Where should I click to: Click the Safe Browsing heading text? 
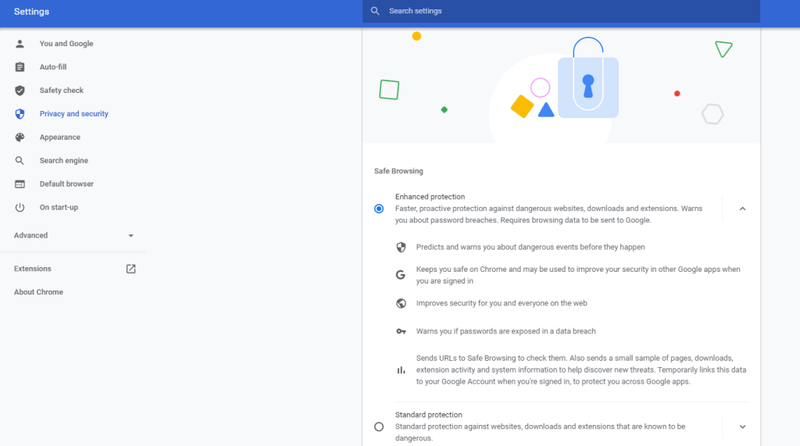coord(398,171)
